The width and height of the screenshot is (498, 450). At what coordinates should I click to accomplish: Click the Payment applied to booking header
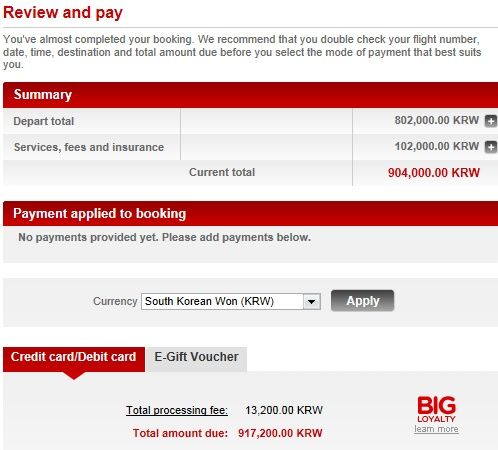[x=250, y=214]
